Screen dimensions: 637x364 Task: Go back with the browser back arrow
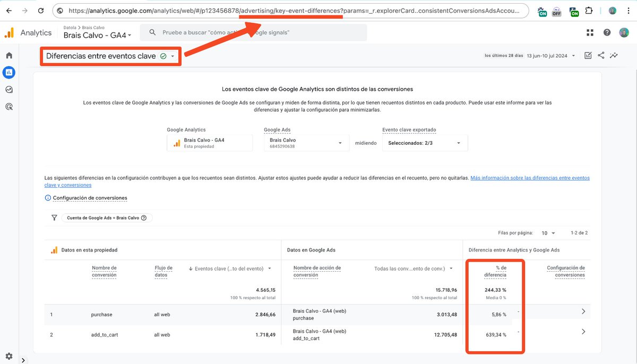click(8, 11)
